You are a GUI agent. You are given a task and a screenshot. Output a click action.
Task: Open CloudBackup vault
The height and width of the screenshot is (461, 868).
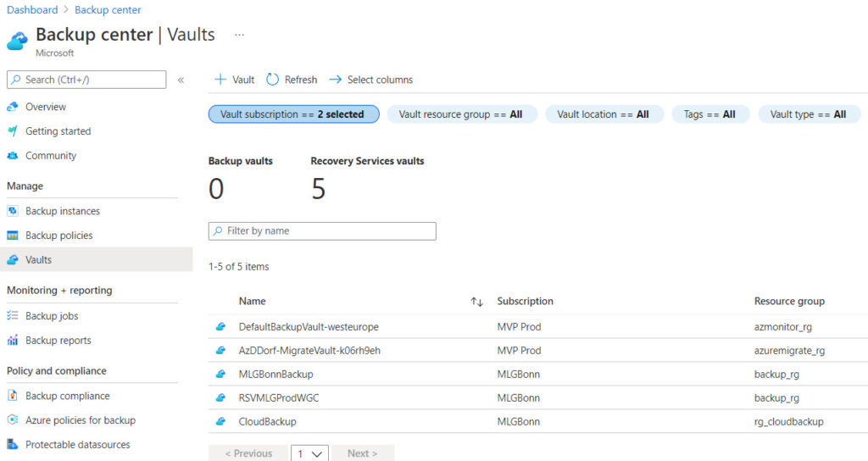pos(267,421)
